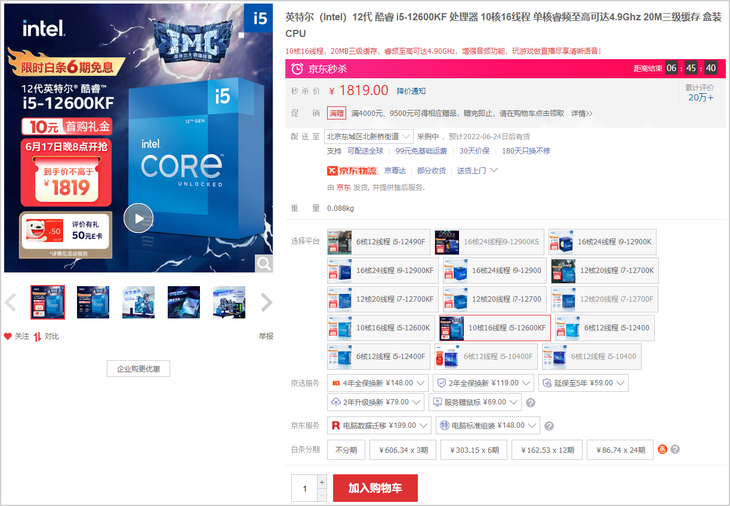Select the 12核20线程 i7-12700K option

(604, 270)
